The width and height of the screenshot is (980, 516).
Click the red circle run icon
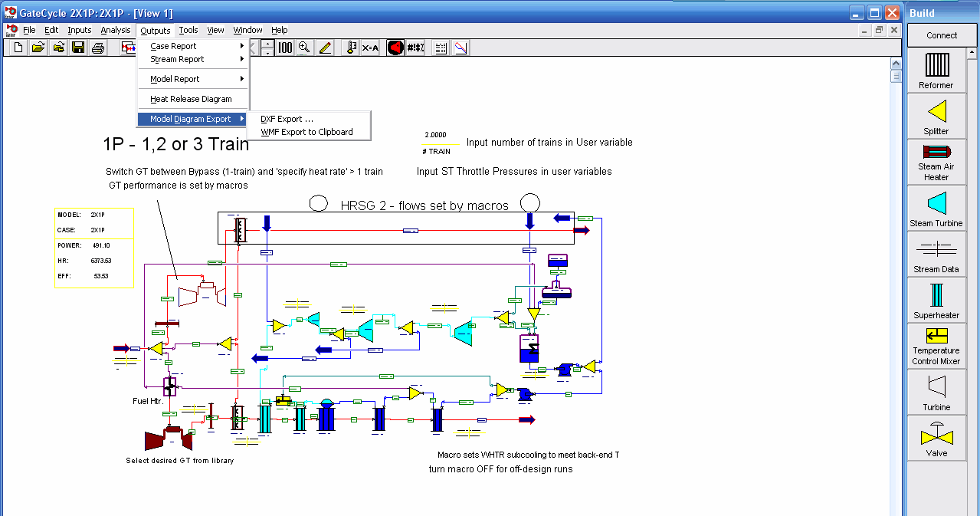click(x=395, y=48)
